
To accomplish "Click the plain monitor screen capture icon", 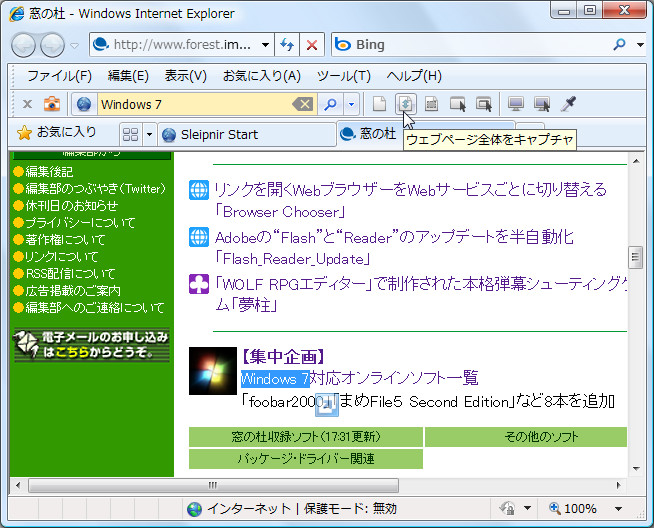I will click(516, 104).
